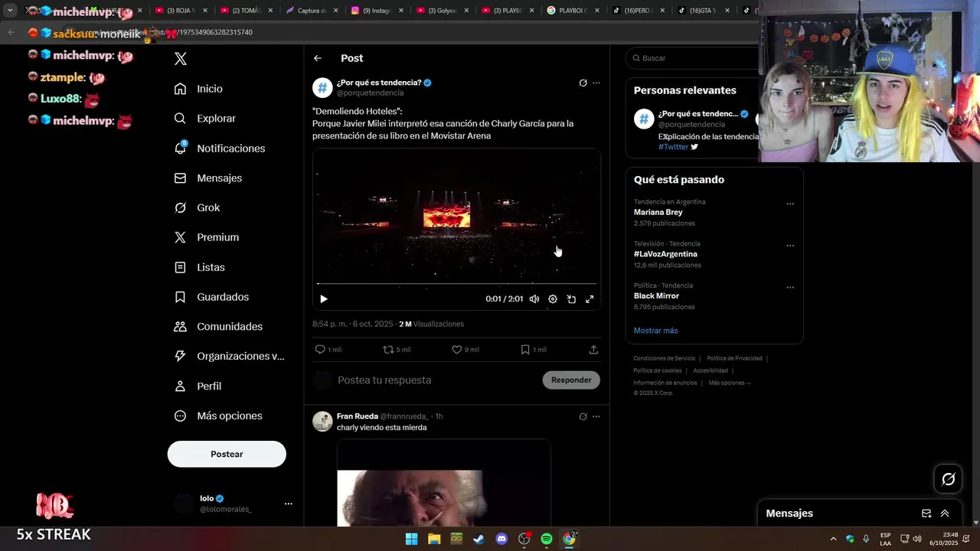Show hidden system tray icons

tap(834, 539)
